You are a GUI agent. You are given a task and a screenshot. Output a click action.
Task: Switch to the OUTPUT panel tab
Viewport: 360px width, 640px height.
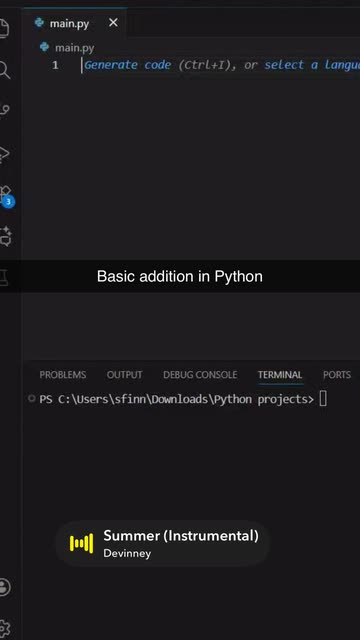coord(124,375)
